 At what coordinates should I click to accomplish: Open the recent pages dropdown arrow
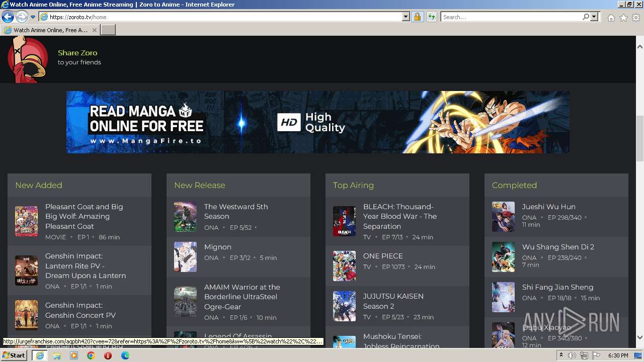(x=33, y=17)
